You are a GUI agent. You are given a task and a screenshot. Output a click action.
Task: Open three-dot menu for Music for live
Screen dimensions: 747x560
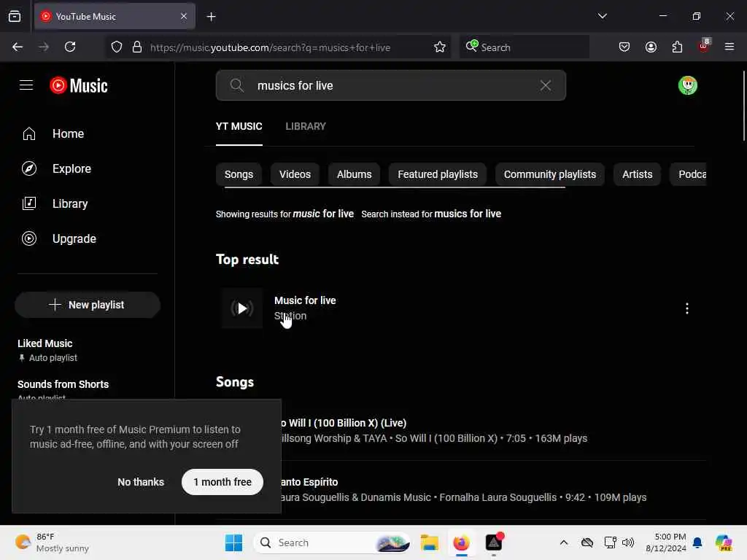[686, 308]
